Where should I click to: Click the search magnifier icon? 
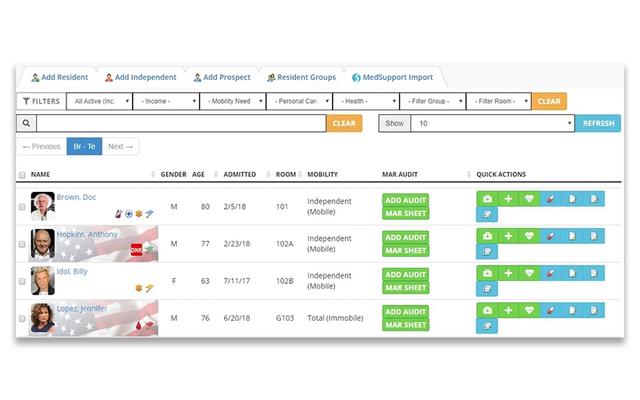[x=26, y=123]
